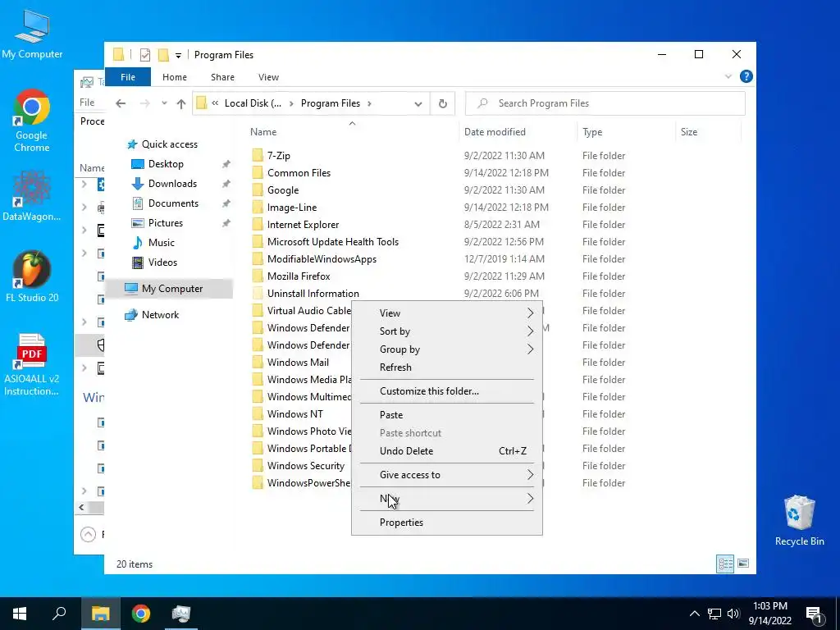Image resolution: width=840 pixels, height=630 pixels.
Task: Open ASIO4ALL v2 Instruction PDF icon
Action: 32,364
